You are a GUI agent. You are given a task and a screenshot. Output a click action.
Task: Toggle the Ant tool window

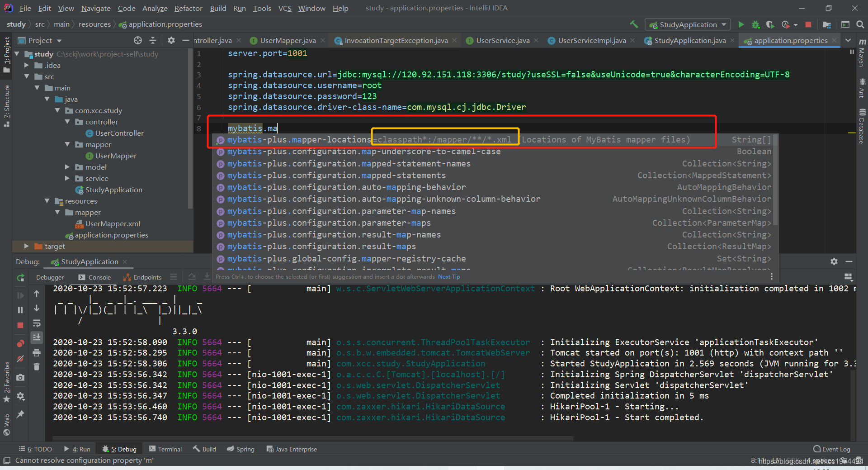(862, 88)
